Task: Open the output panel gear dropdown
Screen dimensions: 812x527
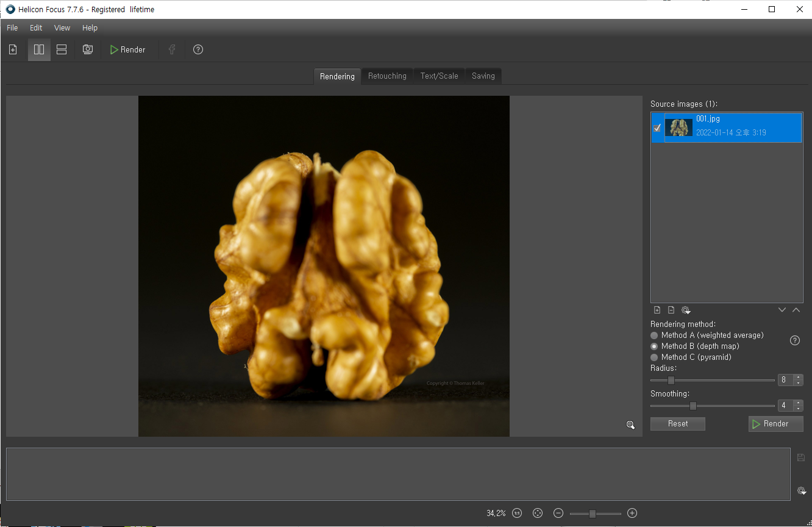Action: pos(802,490)
